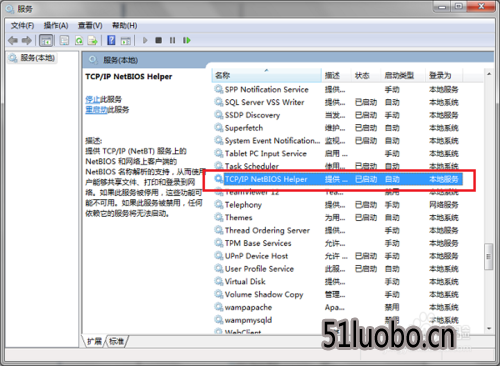Click the Refresh toolbar icon
This screenshot has width=500, height=366.
tap(79, 41)
